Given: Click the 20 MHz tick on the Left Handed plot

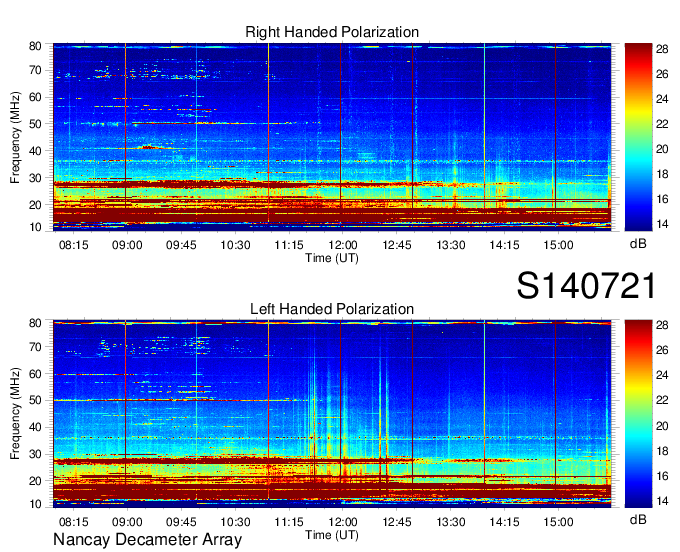Looking at the screenshot, I should [35, 481].
